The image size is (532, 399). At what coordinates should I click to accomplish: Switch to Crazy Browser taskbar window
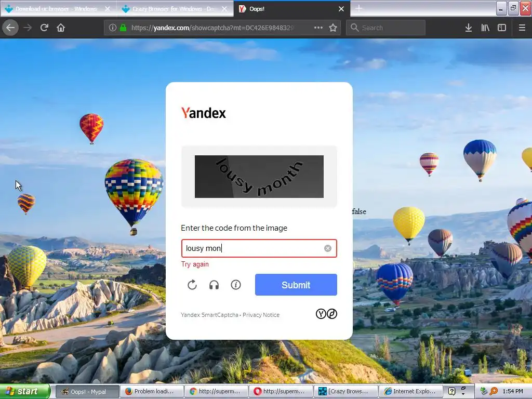(x=345, y=392)
